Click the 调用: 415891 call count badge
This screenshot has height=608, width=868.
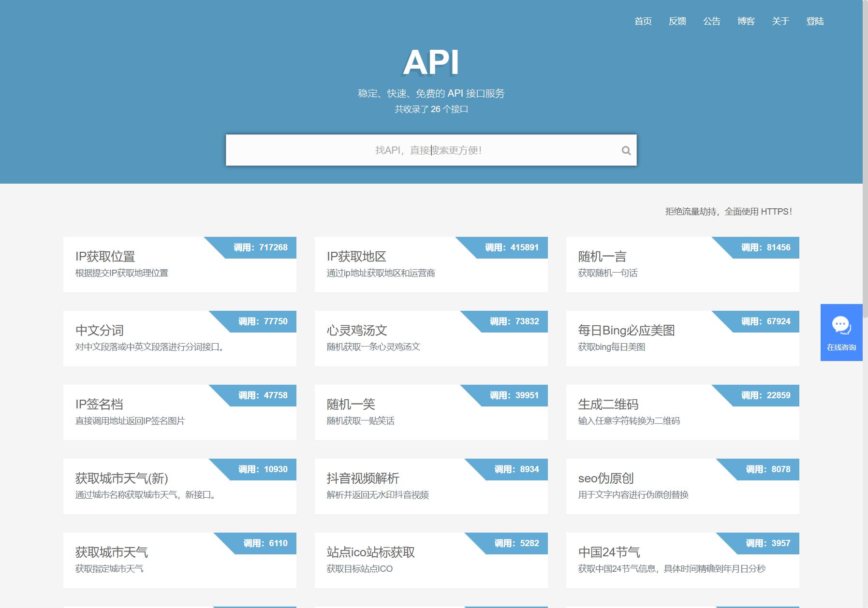click(x=512, y=247)
